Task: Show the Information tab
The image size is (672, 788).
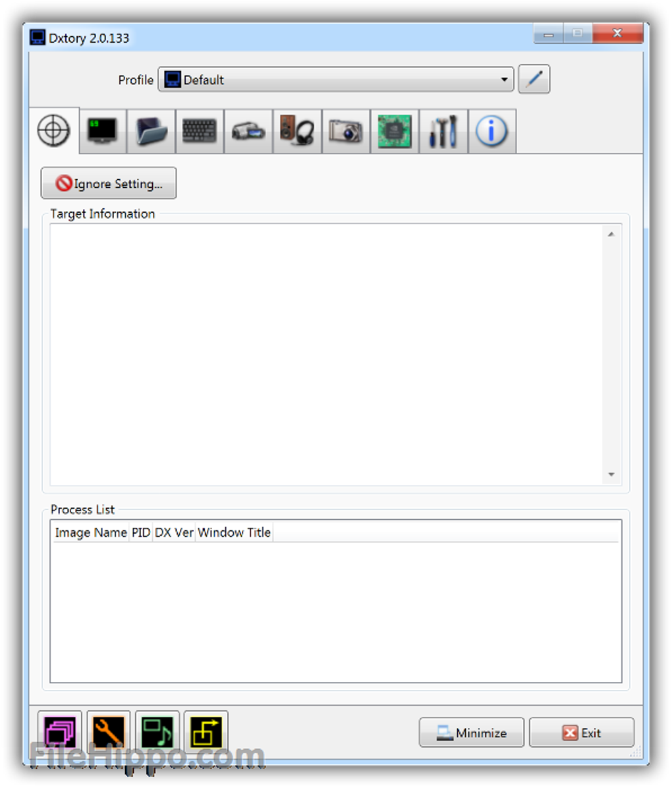Action: pos(492,131)
